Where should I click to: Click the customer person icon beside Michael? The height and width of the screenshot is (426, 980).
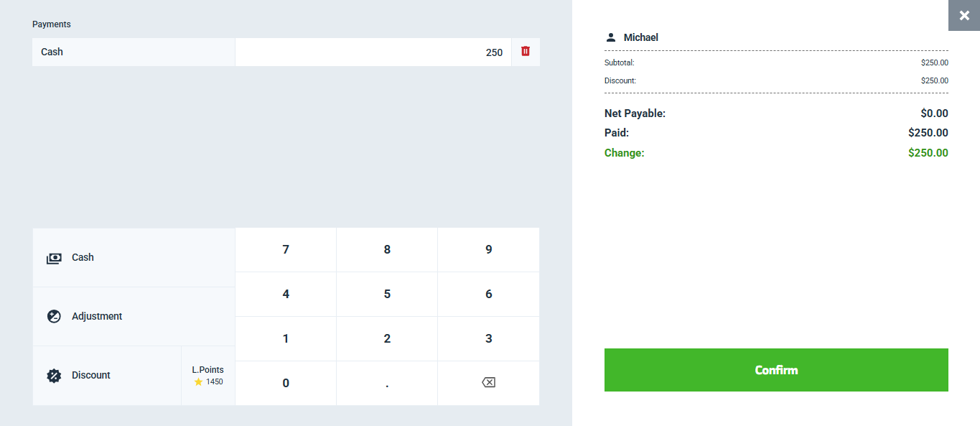pos(611,37)
